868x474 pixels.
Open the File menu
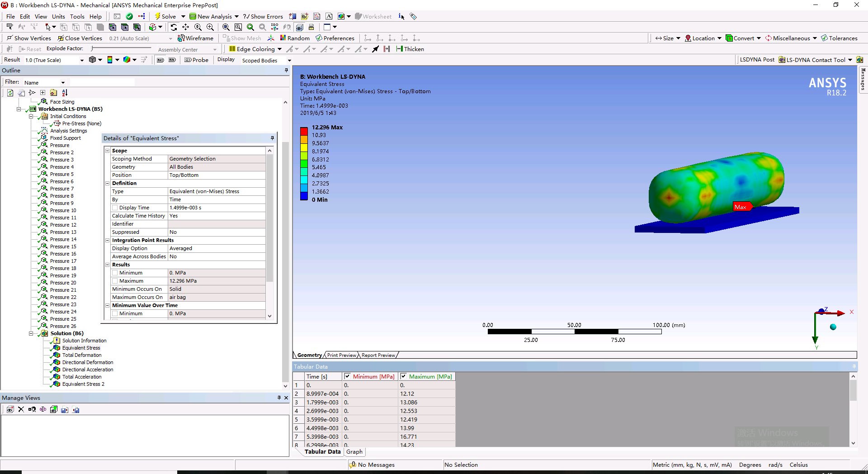pos(10,16)
